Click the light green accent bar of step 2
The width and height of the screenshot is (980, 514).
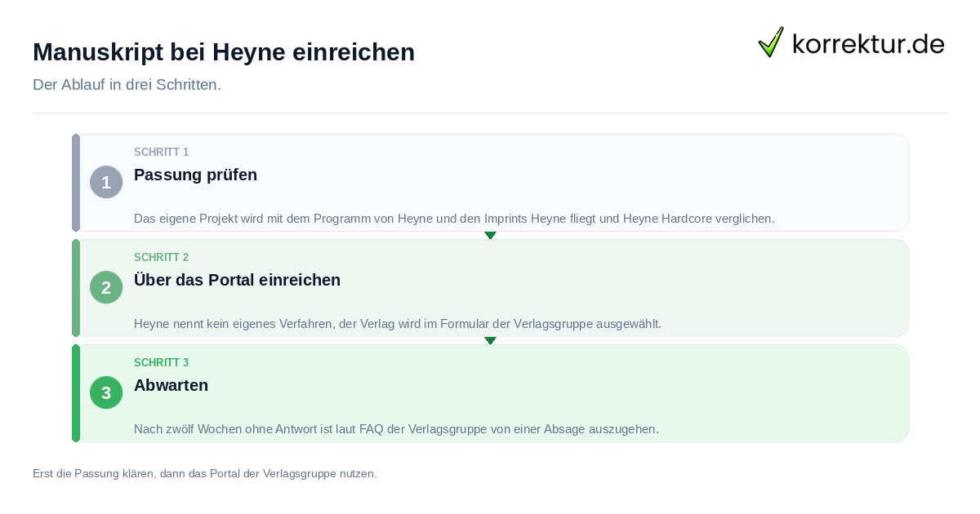coord(76,288)
